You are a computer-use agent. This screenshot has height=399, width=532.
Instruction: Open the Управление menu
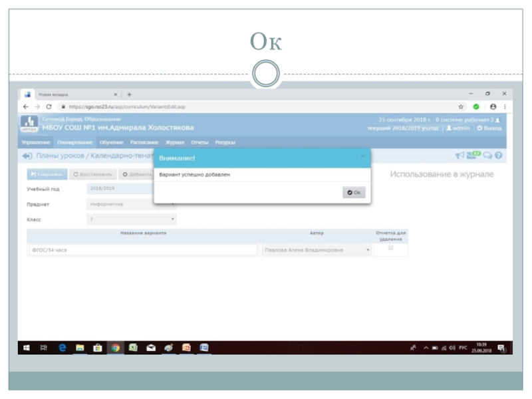pyautogui.click(x=36, y=142)
